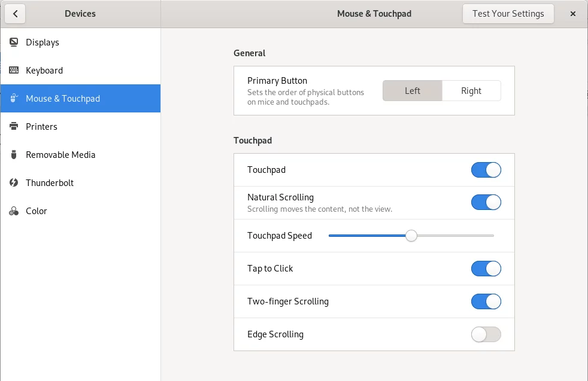Click the Color circles icon

tap(14, 211)
